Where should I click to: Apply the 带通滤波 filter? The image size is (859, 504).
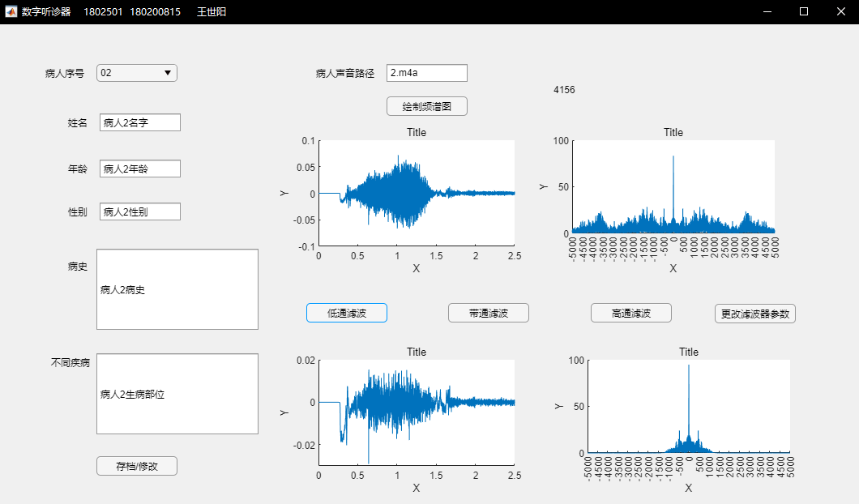click(x=489, y=313)
